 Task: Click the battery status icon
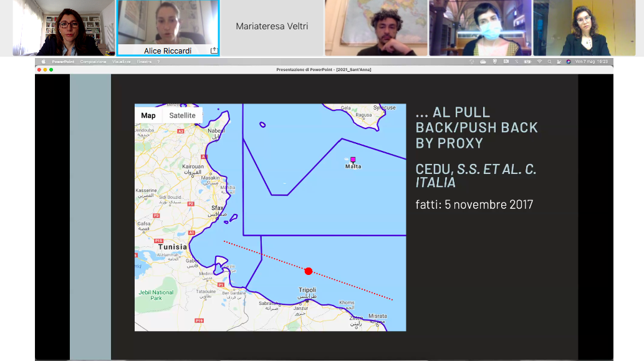pyautogui.click(x=527, y=62)
